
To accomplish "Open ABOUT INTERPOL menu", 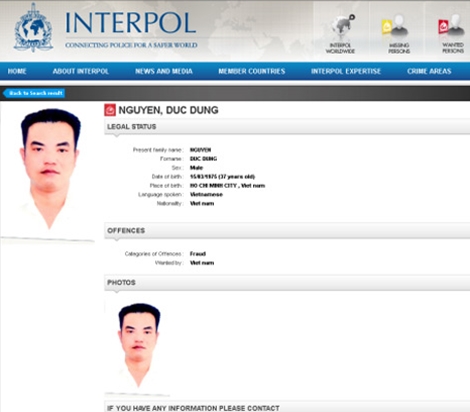I will click(81, 71).
